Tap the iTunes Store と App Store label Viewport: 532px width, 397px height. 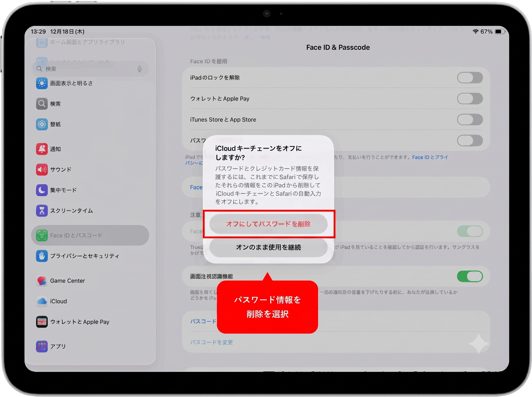point(223,120)
